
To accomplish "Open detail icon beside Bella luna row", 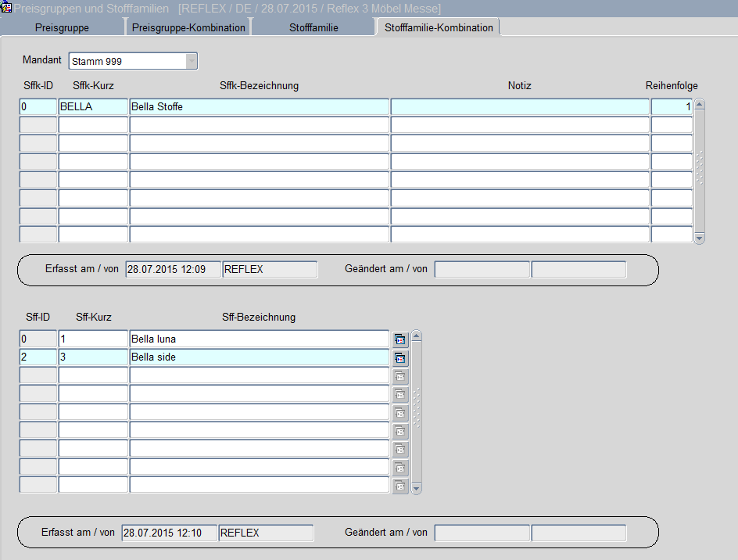I will click(400, 339).
